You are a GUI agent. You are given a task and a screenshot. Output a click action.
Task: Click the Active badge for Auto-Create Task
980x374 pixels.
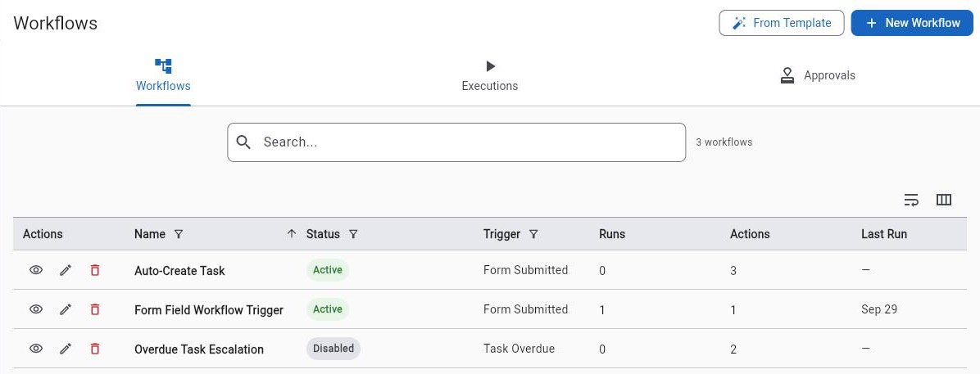click(328, 270)
